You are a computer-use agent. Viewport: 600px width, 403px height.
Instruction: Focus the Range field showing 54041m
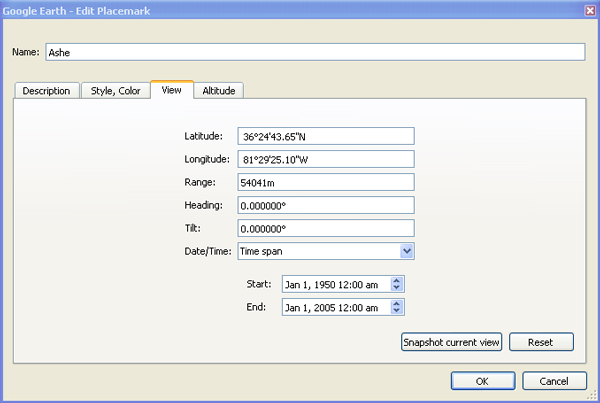point(326,182)
